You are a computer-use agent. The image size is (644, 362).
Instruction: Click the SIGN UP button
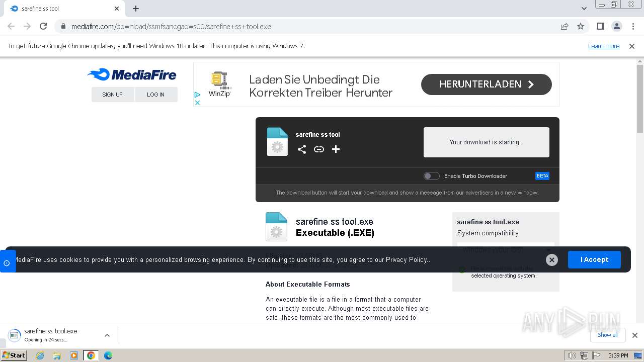pyautogui.click(x=113, y=95)
